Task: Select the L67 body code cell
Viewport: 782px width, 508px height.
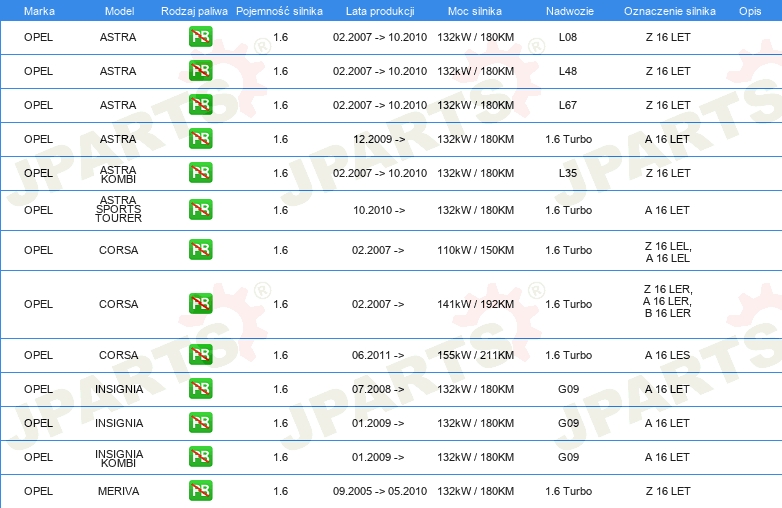Action: click(568, 105)
